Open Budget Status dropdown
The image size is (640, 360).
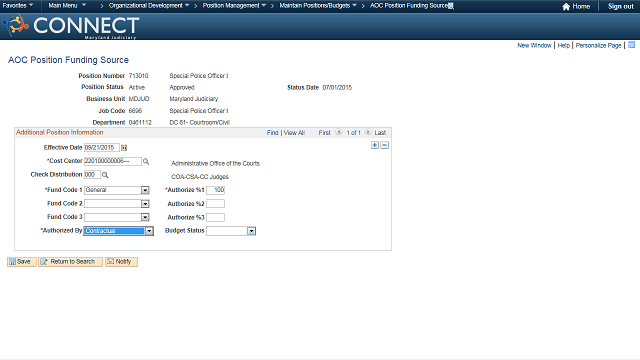(x=251, y=231)
